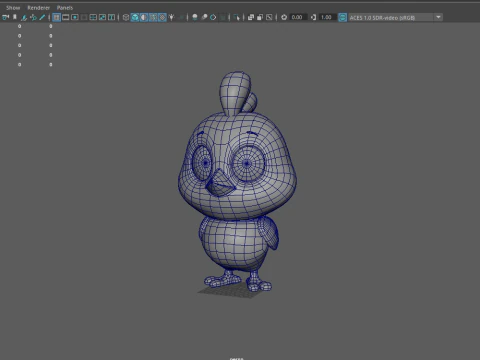Click the view transform dropdown arrow
This screenshot has height=360, width=480.
tap(438, 17)
